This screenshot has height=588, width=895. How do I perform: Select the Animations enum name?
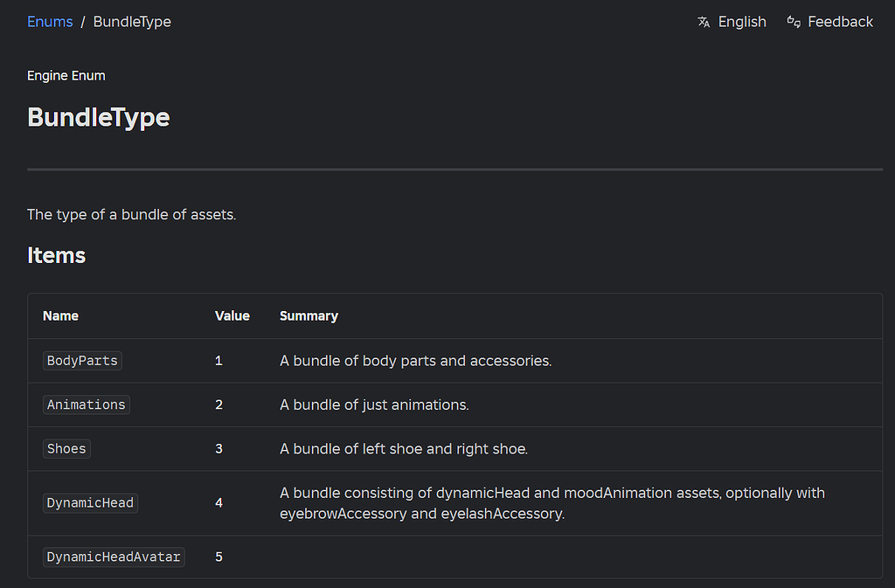pyautogui.click(x=87, y=405)
